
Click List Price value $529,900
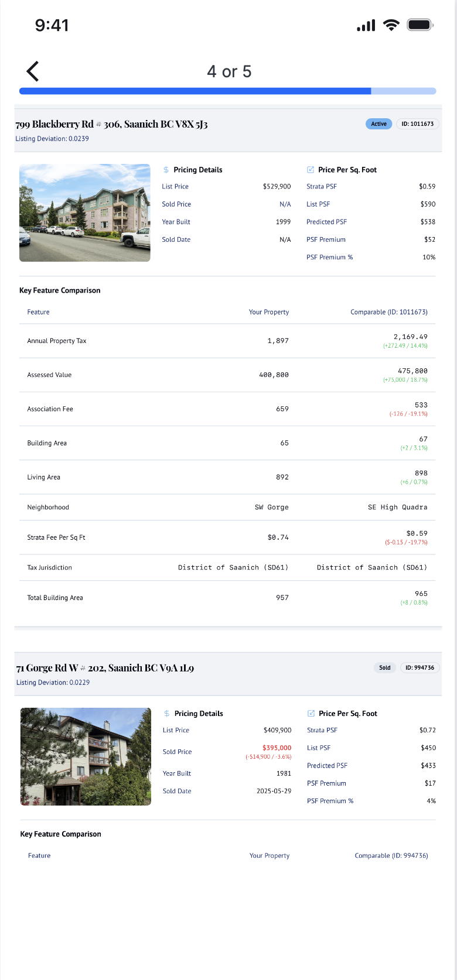point(277,187)
